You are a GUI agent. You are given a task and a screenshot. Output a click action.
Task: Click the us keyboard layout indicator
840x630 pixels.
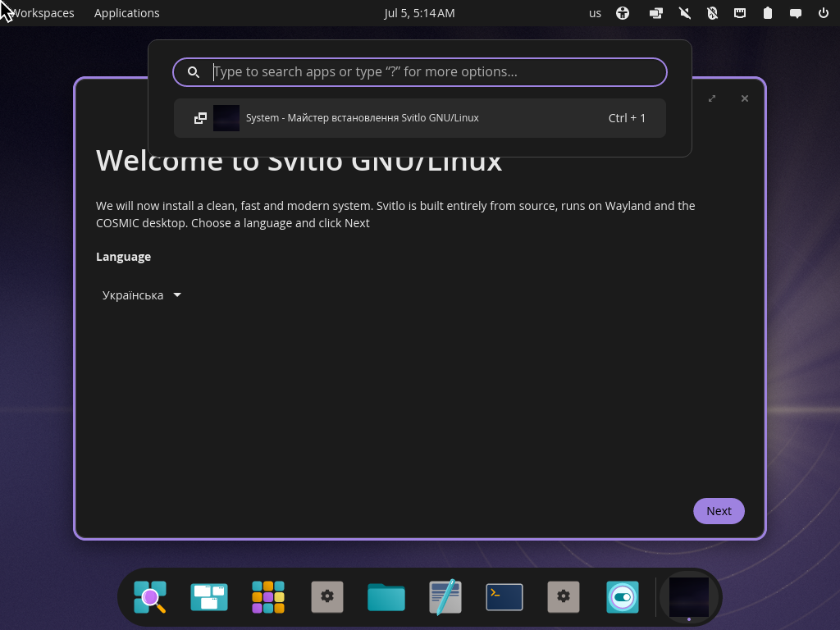(x=596, y=13)
